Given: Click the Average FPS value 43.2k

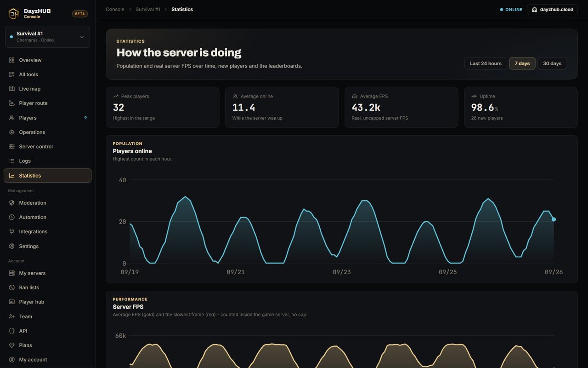Looking at the screenshot, I should pos(366,107).
